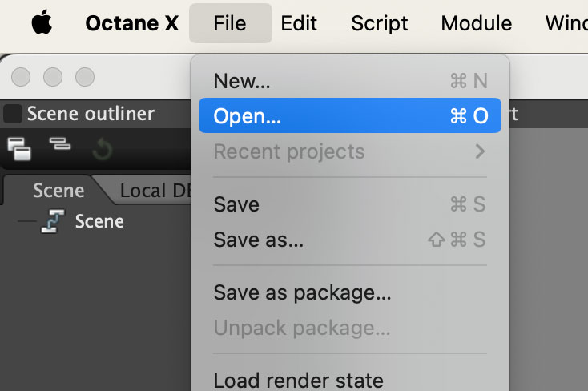Viewport: 588px width, 391px height.
Task: Click the green refresh arrow icon
Action: 102,147
